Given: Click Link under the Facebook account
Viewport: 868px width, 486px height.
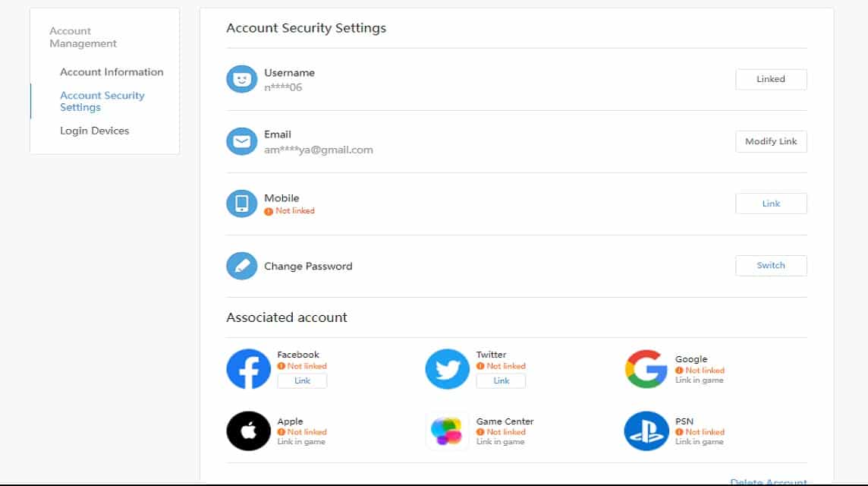Looking at the screenshot, I should (302, 380).
